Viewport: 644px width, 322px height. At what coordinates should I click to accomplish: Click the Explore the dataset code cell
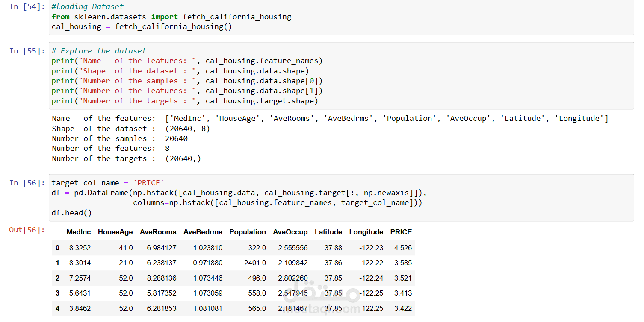point(341,76)
